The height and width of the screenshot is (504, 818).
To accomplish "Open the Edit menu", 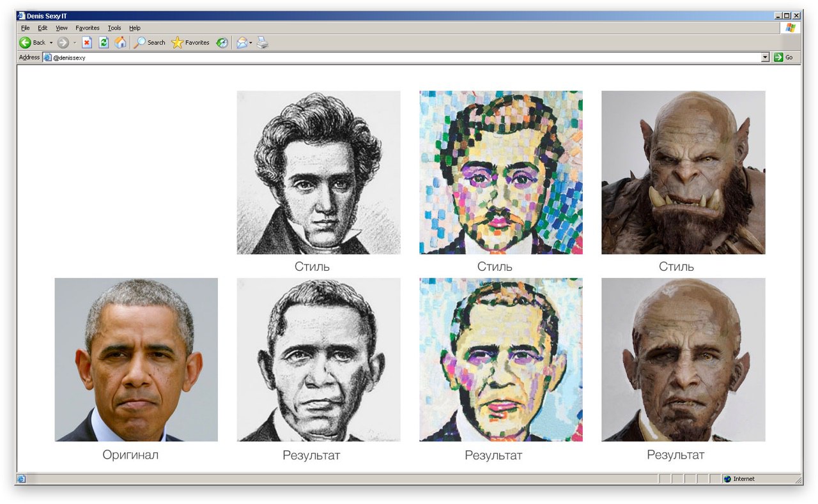I will pos(43,28).
